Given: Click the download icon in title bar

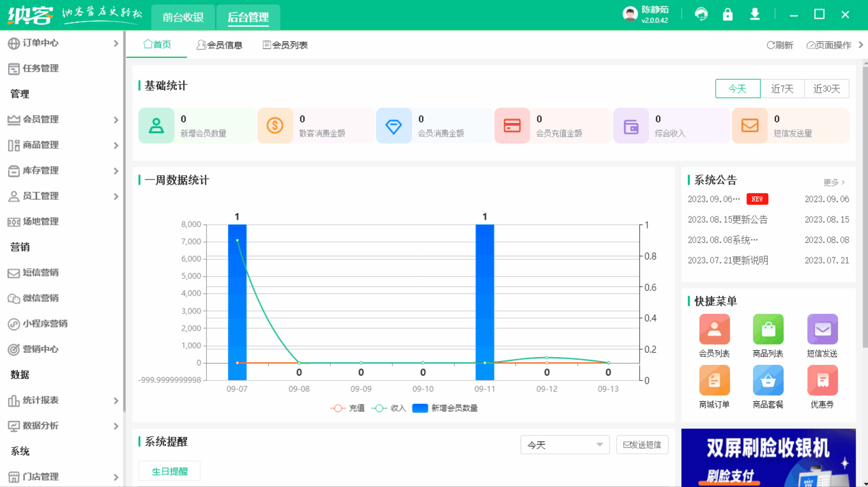Looking at the screenshot, I should click(755, 14).
